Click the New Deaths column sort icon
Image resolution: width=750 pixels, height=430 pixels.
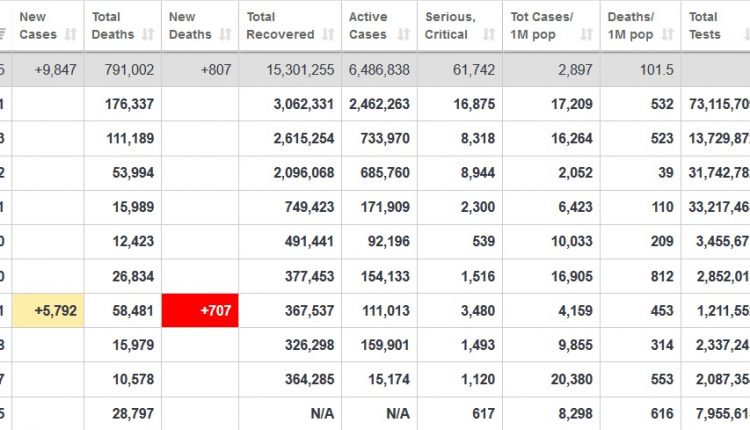[226, 34]
